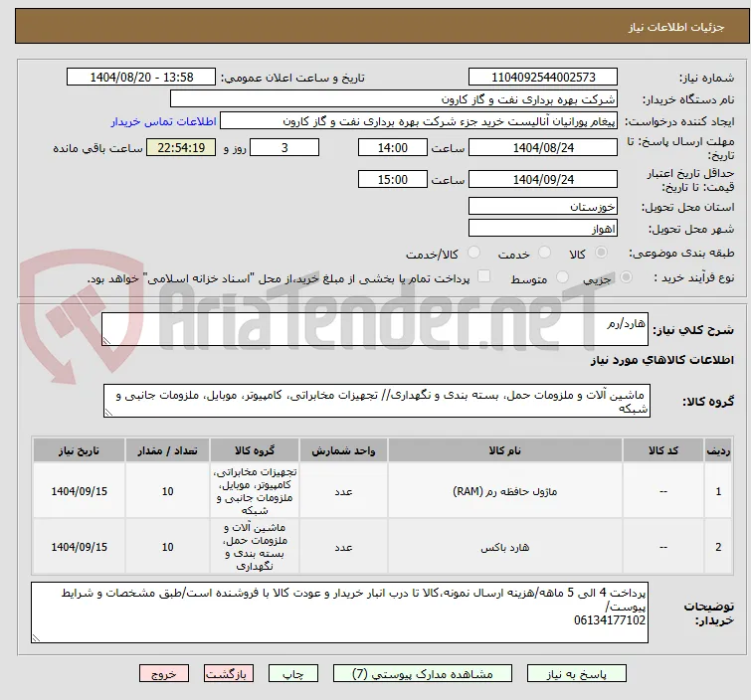751x700 pixels.
Task: Click the چاپ print button
Action: [293, 674]
